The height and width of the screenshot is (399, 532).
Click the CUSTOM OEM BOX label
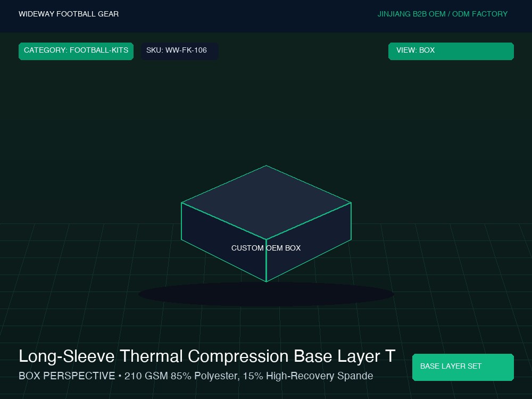(x=266, y=248)
